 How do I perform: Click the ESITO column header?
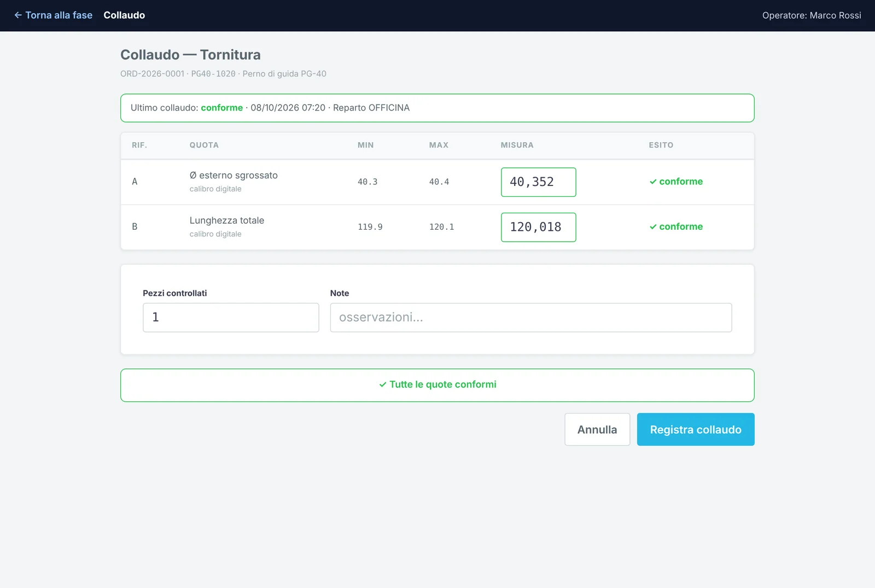(661, 145)
